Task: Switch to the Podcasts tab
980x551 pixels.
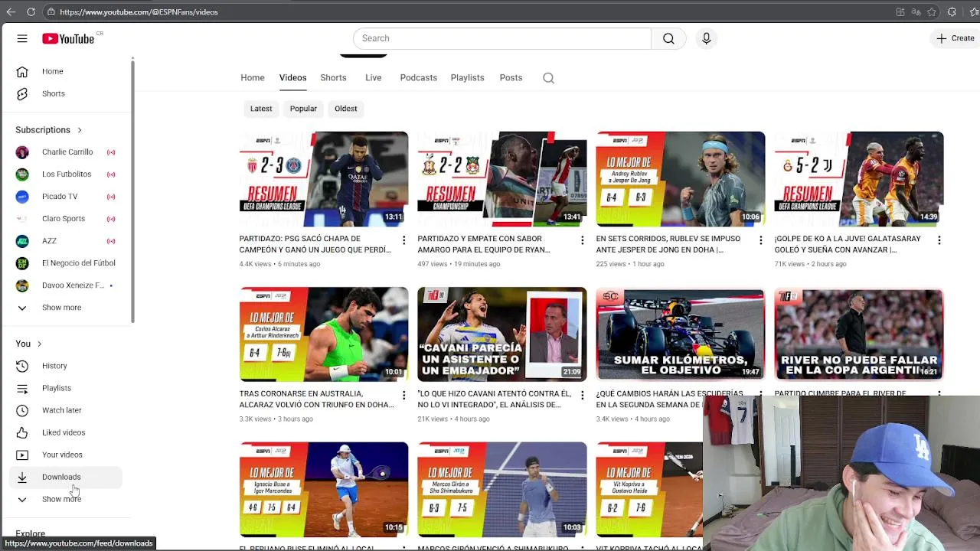Action: 418,77
